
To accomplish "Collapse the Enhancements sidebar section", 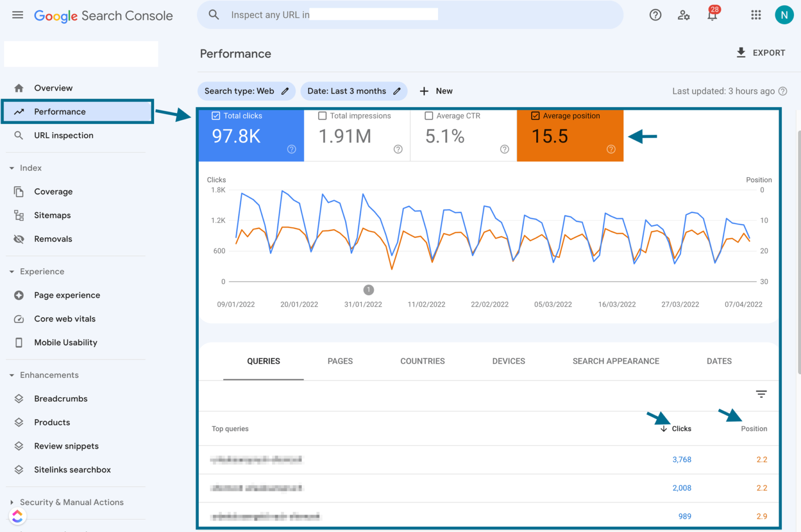I will [12, 375].
